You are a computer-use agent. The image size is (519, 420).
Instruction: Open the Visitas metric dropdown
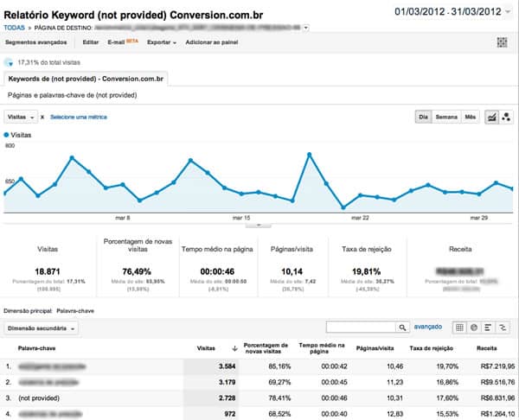[x=21, y=117]
